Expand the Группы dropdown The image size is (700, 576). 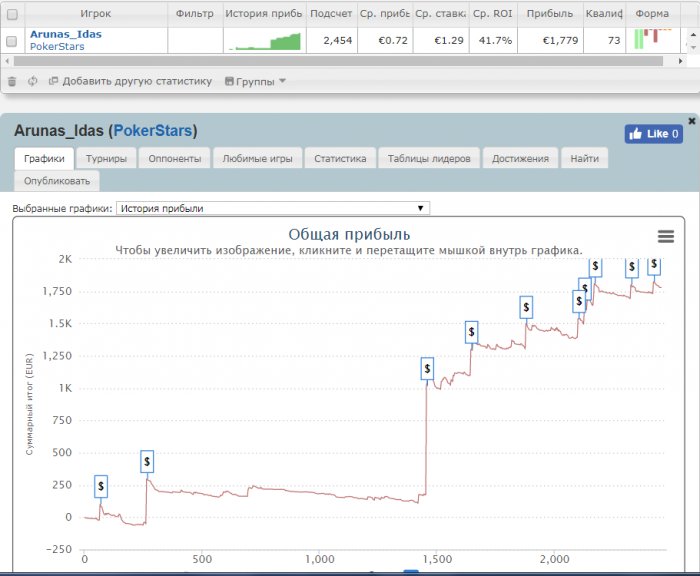256,81
